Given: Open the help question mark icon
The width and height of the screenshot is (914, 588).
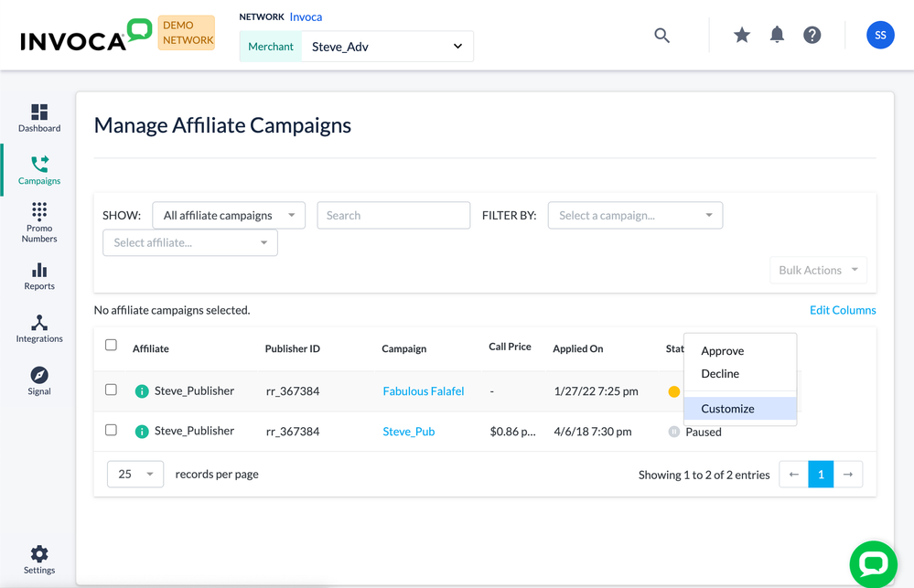Looking at the screenshot, I should pos(812,35).
